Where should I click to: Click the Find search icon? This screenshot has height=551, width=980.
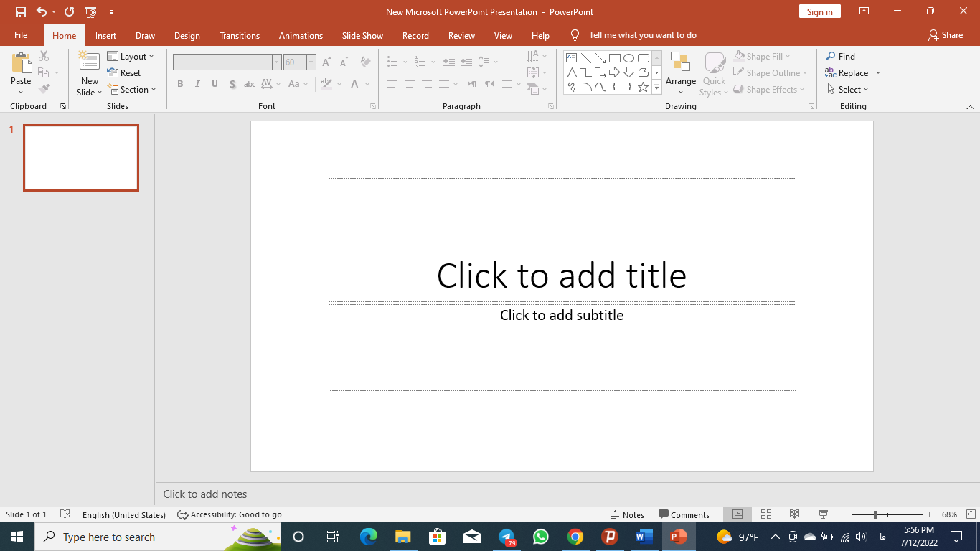point(831,56)
